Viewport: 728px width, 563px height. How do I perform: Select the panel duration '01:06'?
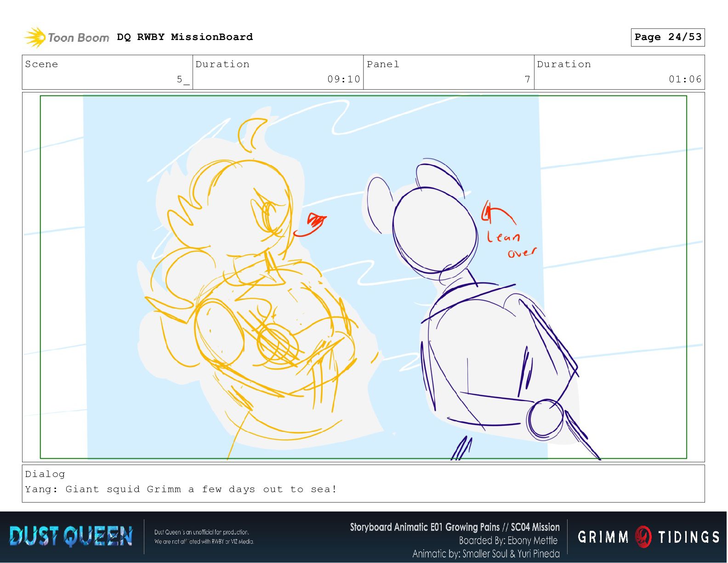(x=685, y=79)
